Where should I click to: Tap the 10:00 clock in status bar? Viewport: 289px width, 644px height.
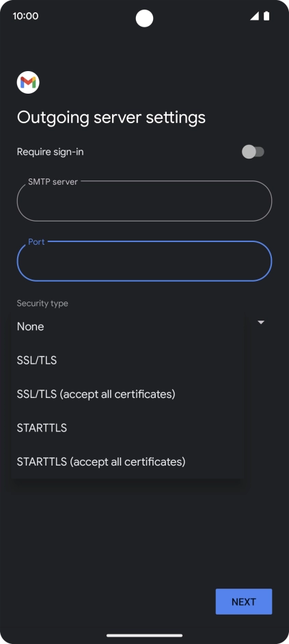[x=25, y=16]
